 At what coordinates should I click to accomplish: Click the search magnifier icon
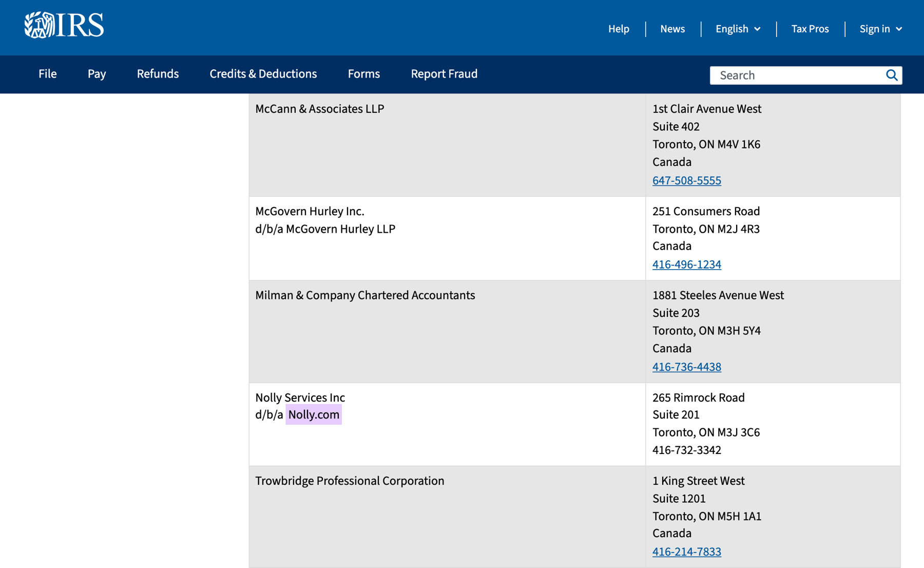(x=892, y=75)
